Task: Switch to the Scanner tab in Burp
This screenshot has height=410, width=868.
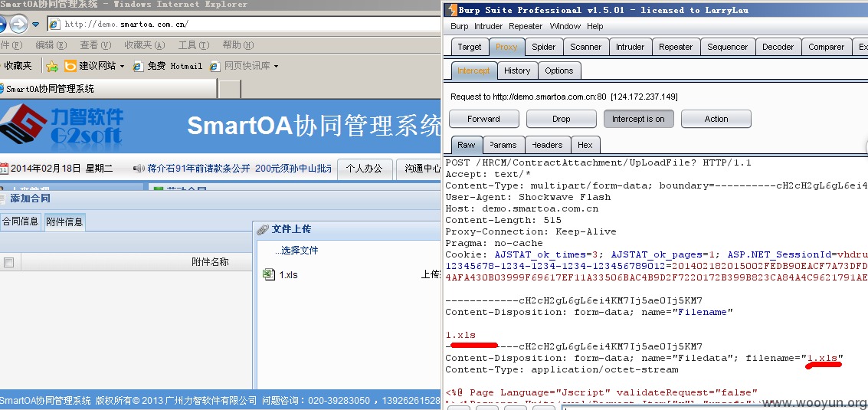Action: 585,47
